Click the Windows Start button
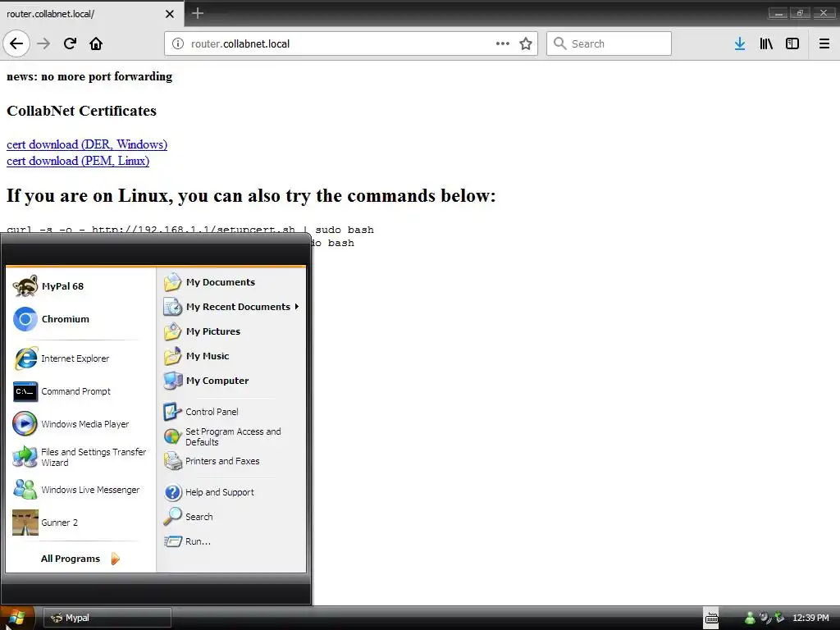Viewport: 840px width, 630px height. tap(17, 618)
